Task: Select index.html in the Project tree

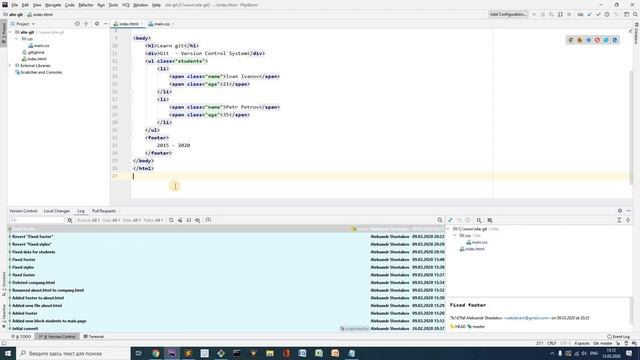Action: point(34,59)
